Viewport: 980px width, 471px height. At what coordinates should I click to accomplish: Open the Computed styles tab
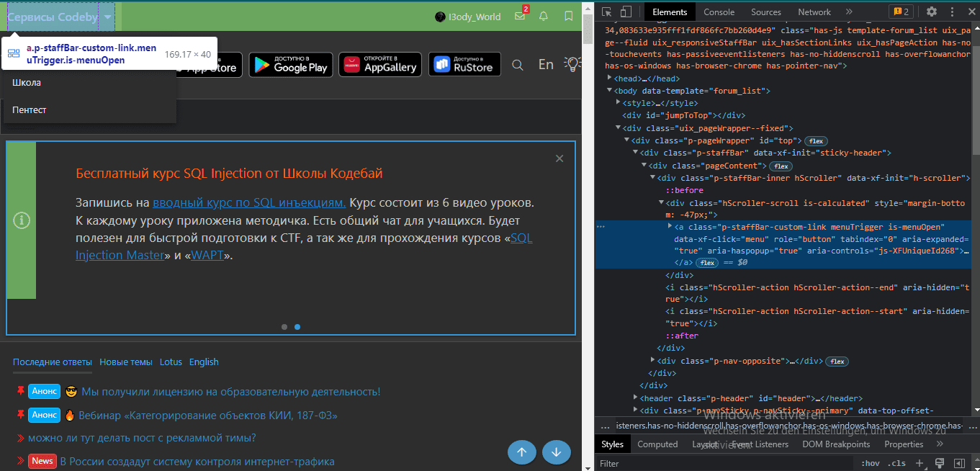(657, 444)
